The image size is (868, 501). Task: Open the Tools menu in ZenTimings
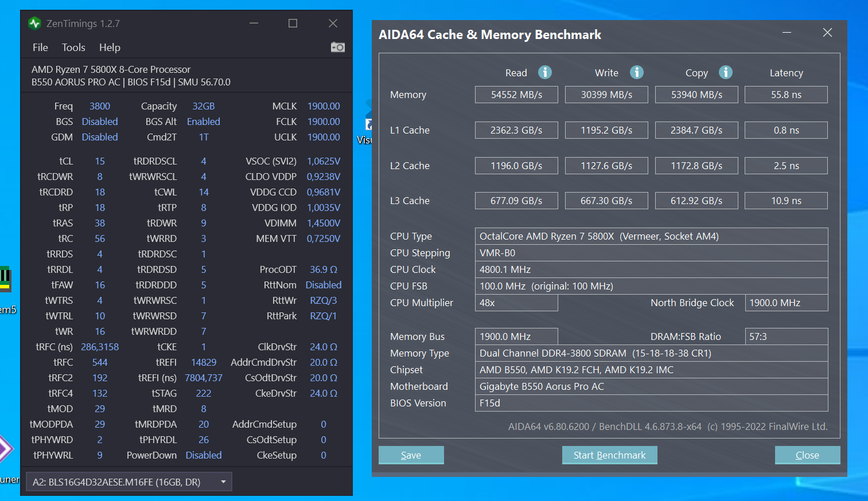pyautogui.click(x=73, y=48)
